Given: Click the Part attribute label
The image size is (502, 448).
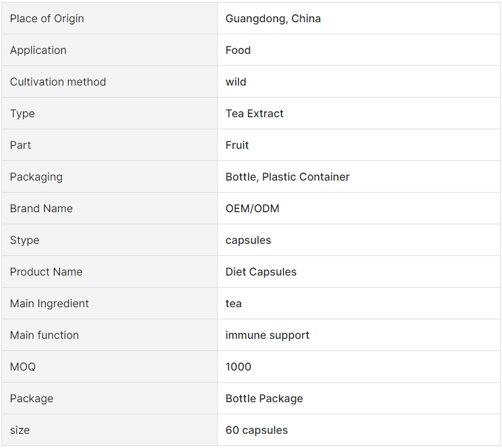Looking at the screenshot, I should pos(20,146).
